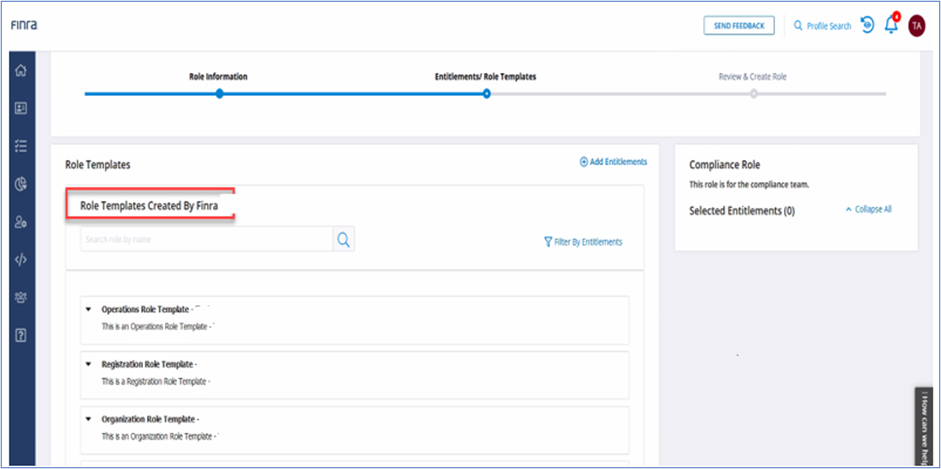Image resolution: width=941 pixels, height=469 pixels.
Task: Open the notifications bell icon
Action: point(891,25)
